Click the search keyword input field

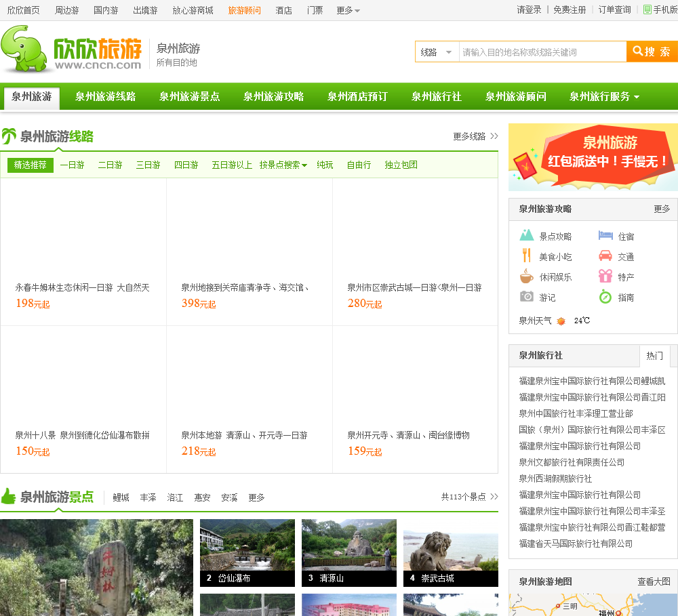(x=542, y=52)
